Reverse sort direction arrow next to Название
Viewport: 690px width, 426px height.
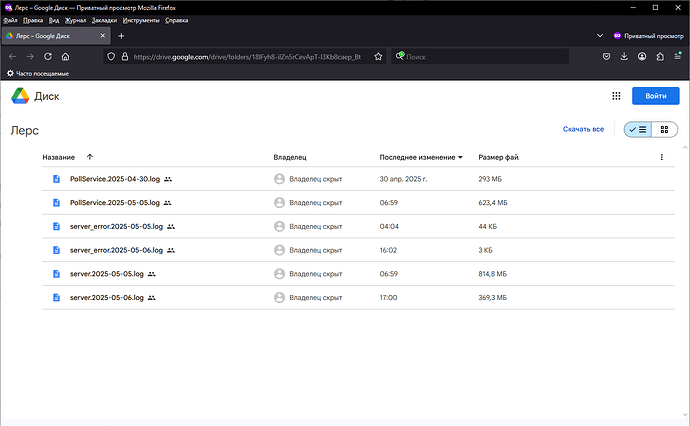90,157
